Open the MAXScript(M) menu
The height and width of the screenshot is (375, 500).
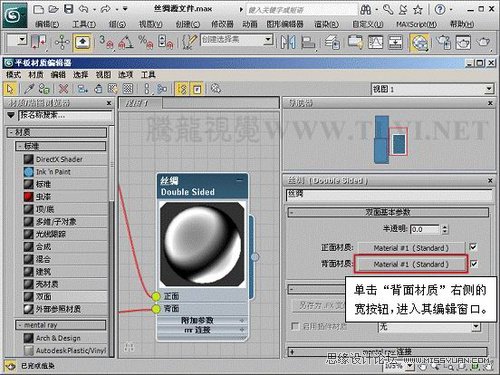416,24
